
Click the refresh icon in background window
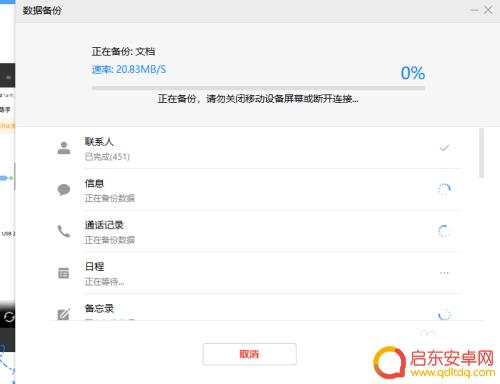point(8,317)
